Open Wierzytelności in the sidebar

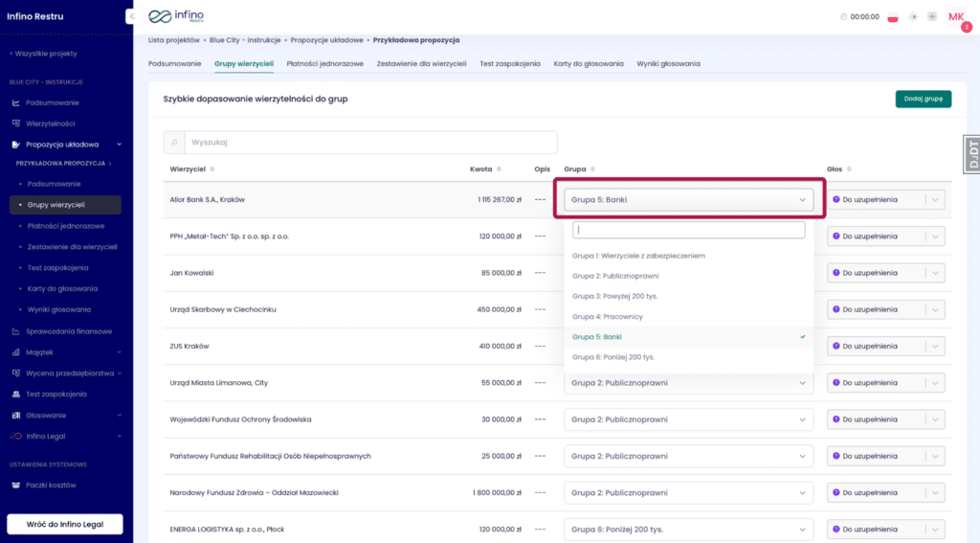(x=50, y=124)
